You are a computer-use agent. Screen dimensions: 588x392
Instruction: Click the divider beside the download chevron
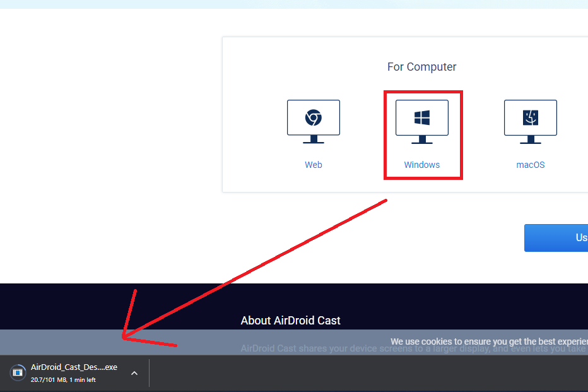(149, 373)
